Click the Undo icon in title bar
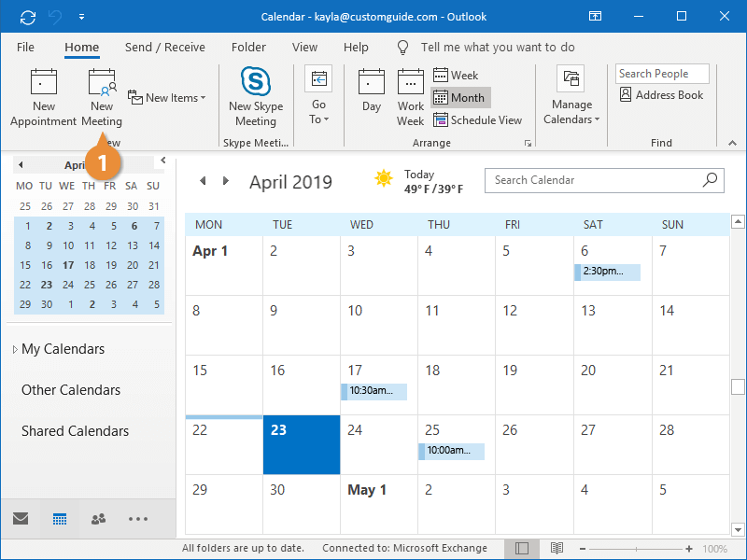Viewport: 747px width, 560px height. 55,17
